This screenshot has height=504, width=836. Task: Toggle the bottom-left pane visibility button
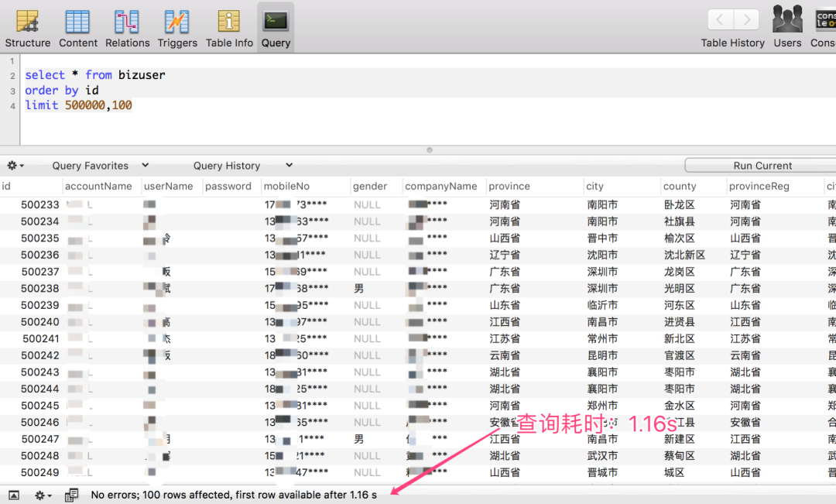(x=14, y=495)
